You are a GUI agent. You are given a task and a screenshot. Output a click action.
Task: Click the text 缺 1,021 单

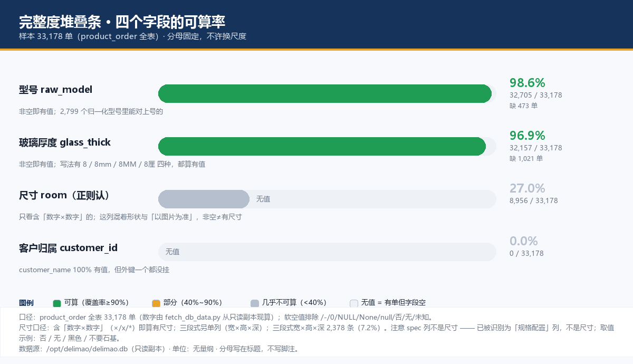526,158
